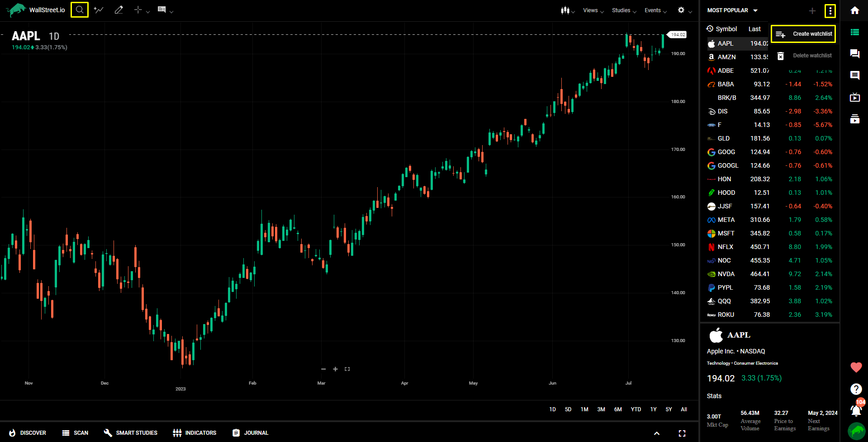868x442 pixels.
Task: Open the messages sidebar icon
Action: coord(855,75)
